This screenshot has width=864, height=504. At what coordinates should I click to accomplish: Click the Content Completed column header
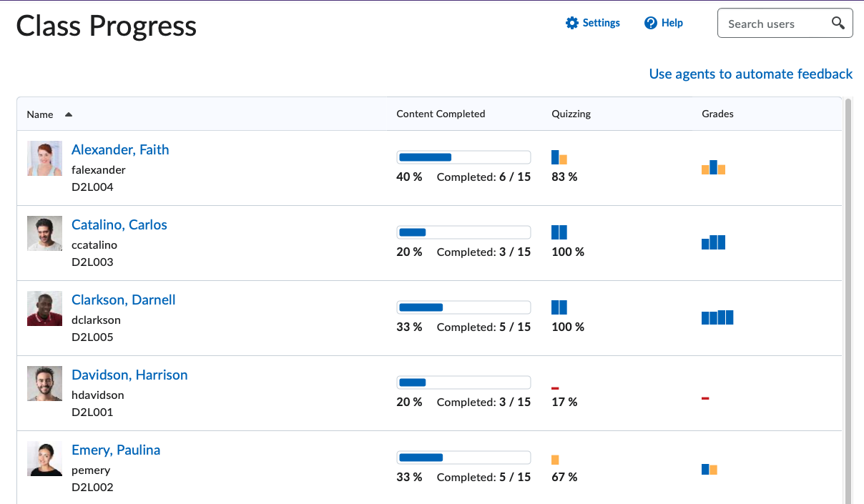(441, 114)
